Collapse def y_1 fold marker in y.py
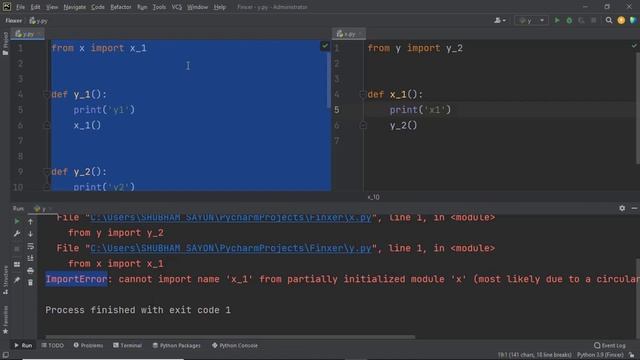This screenshot has height=360, width=640. pos(46,94)
